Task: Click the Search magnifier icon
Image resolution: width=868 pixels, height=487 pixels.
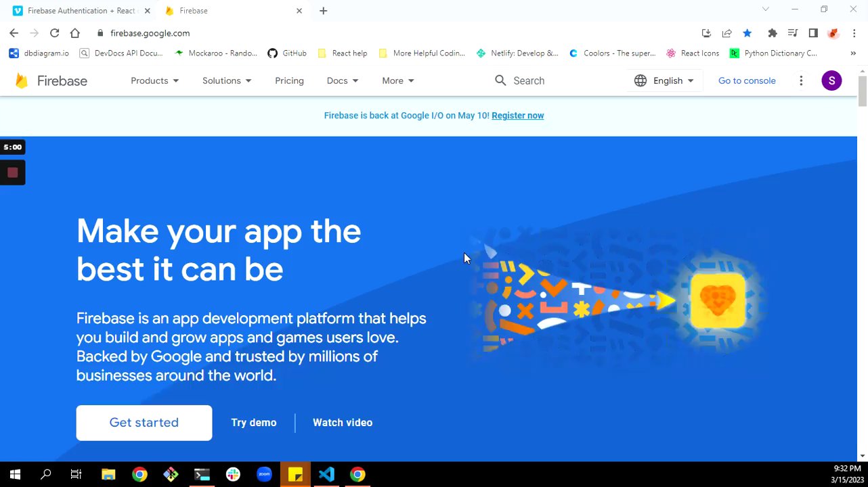Action: 500,80
